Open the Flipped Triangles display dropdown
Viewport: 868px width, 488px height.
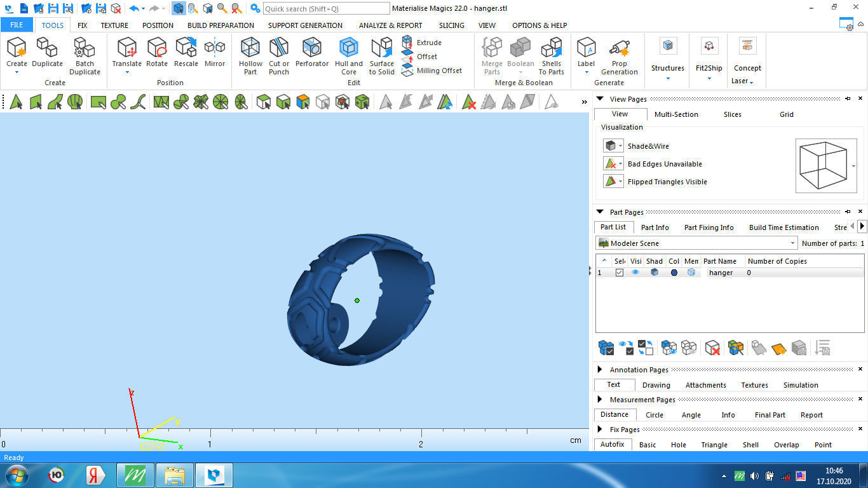621,182
